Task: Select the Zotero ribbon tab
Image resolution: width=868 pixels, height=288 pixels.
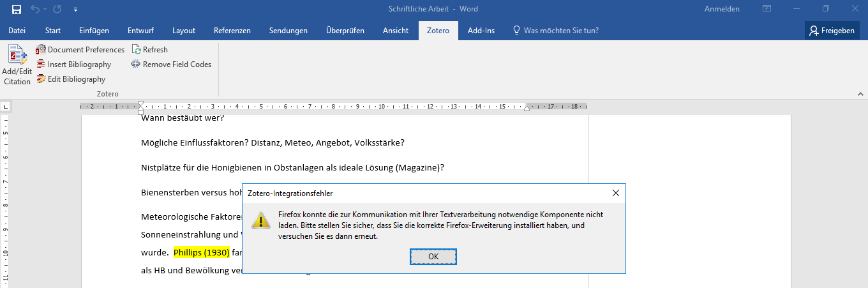Action: (438, 30)
